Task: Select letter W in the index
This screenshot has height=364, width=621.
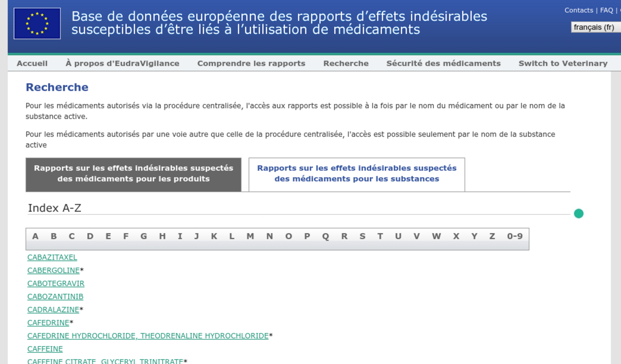Action: tap(436, 236)
